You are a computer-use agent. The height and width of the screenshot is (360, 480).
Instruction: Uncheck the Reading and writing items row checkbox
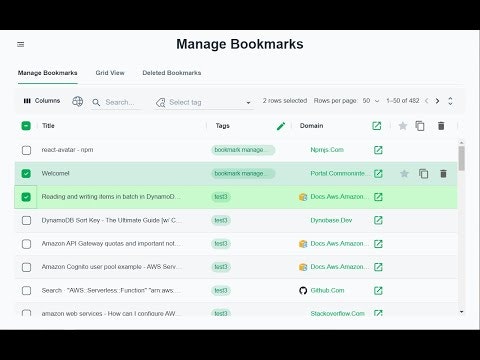click(26, 197)
